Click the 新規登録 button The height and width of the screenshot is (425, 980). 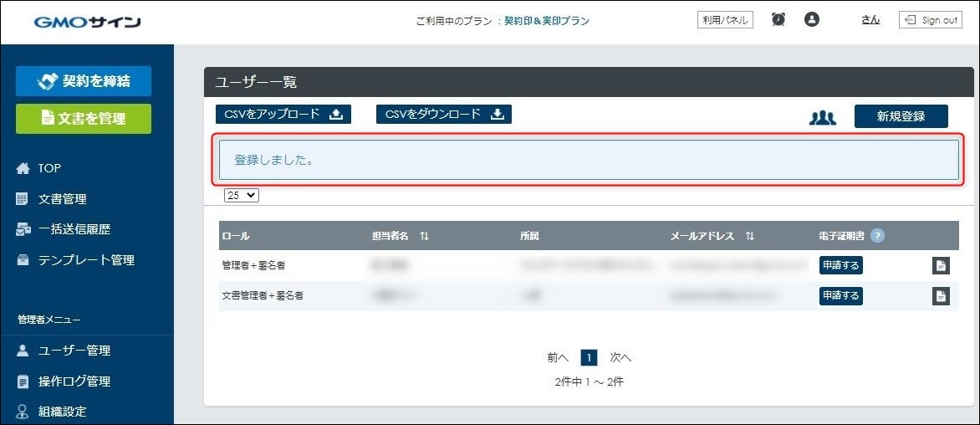(x=901, y=116)
